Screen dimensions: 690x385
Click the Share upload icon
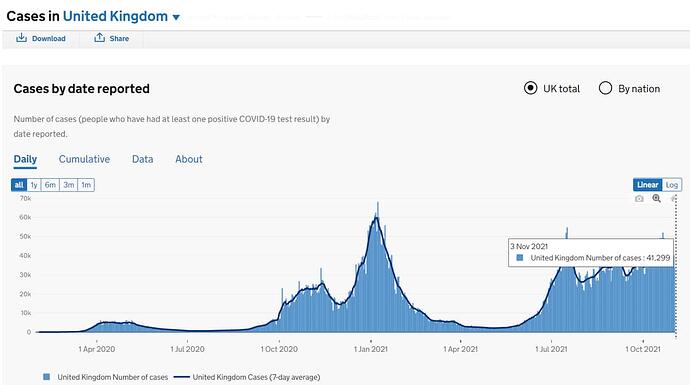point(99,37)
